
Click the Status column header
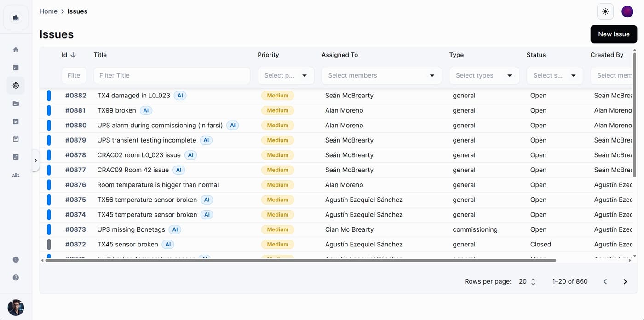click(x=536, y=55)
